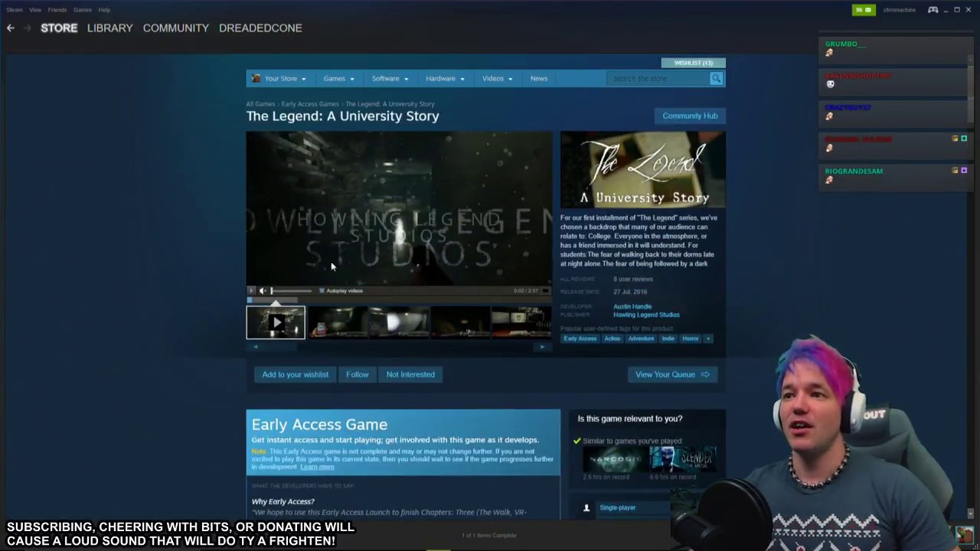Adjust the video volume slider
This screenshot has height=551, width=980.
292,291
